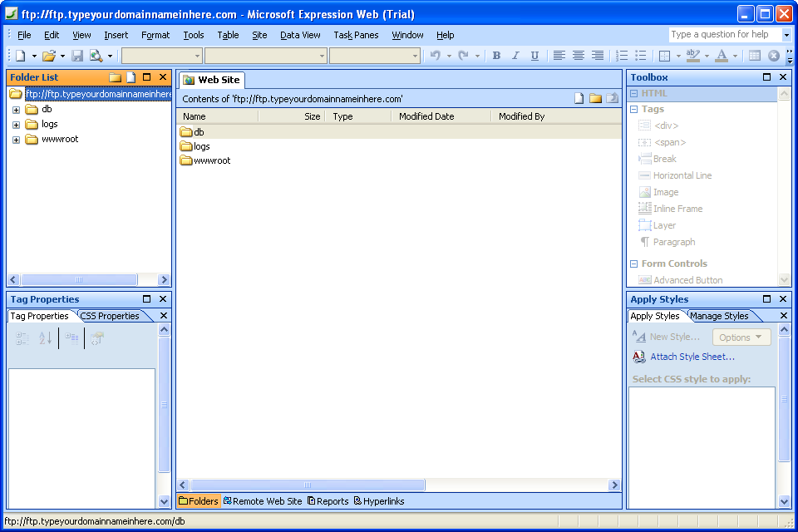
Task: Click Show Set Properties on Top icon
Action: 71,338
